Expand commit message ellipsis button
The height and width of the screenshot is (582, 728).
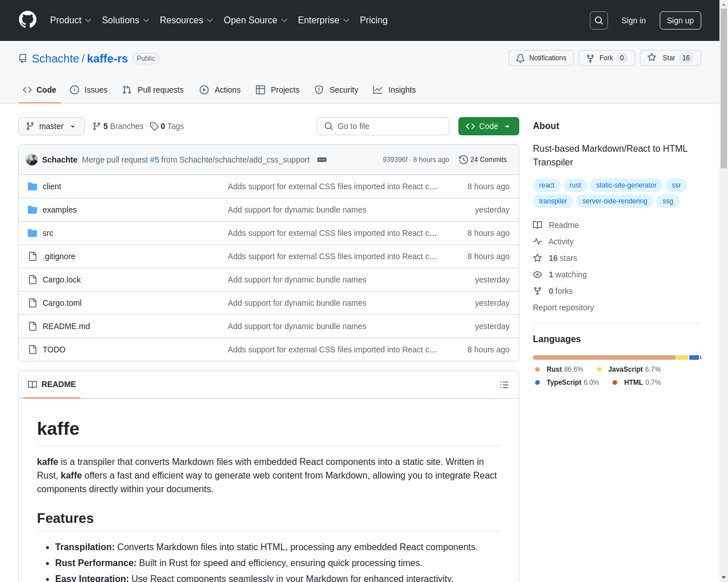pyautogui.click(x=322, y=160)
